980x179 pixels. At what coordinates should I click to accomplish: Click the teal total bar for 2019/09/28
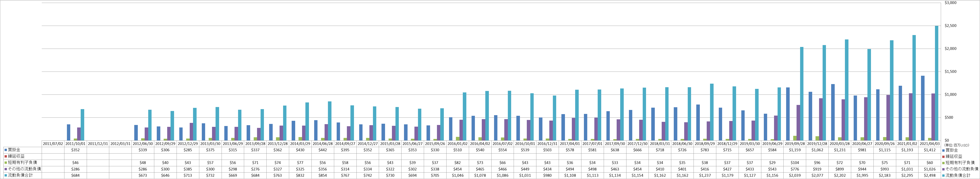(x=802, y=94)
